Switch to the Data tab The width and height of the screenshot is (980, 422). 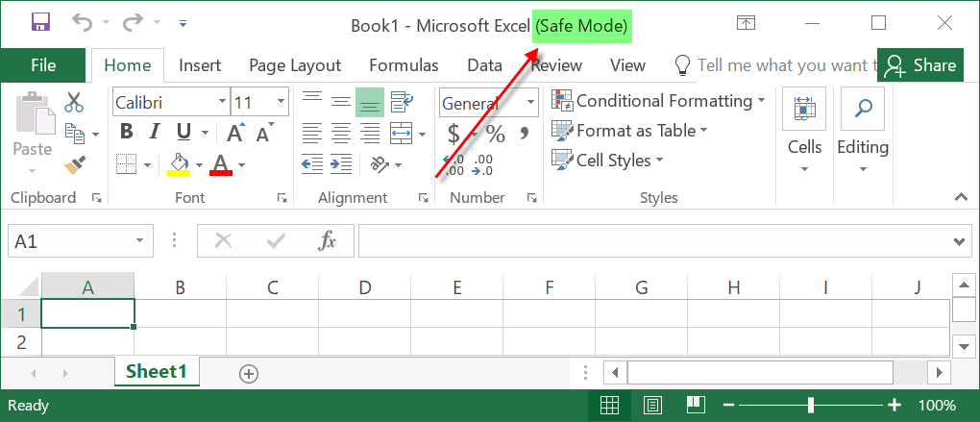[485, 65]
